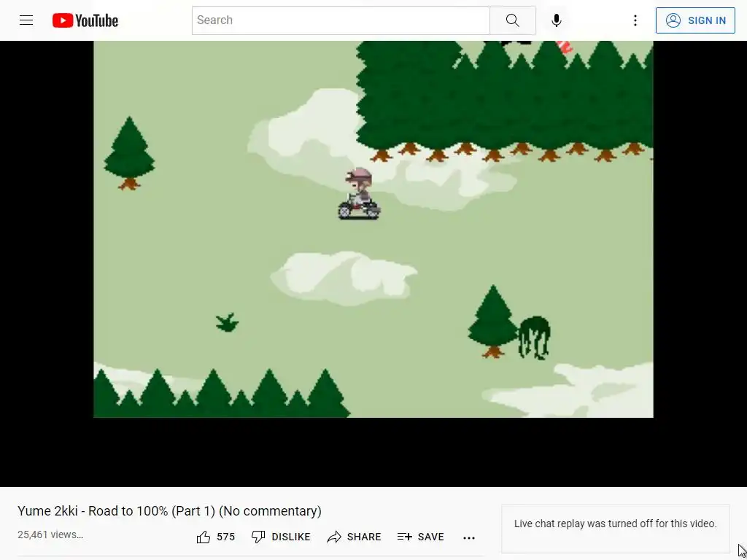Open the hamburger guide menu

26,20
